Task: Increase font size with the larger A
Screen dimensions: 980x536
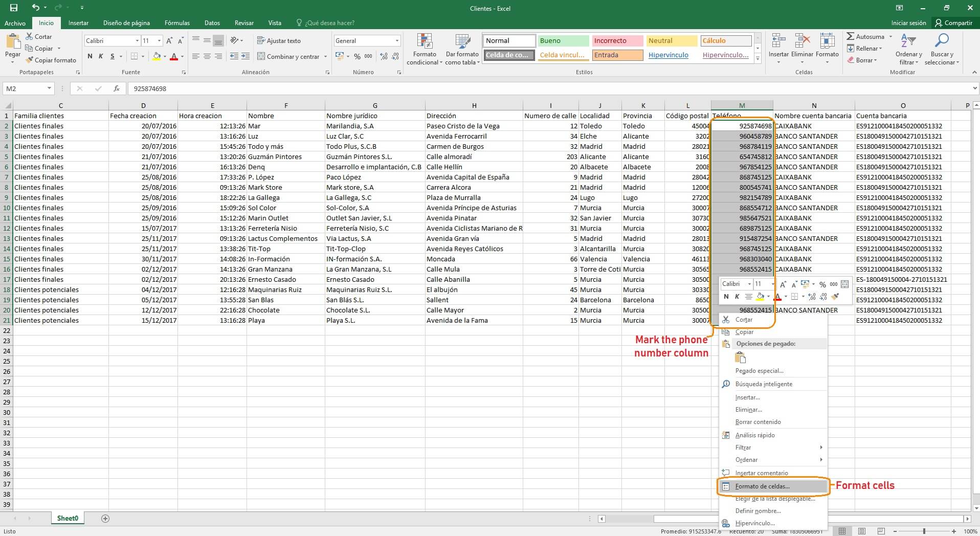Action: point(169,40)
